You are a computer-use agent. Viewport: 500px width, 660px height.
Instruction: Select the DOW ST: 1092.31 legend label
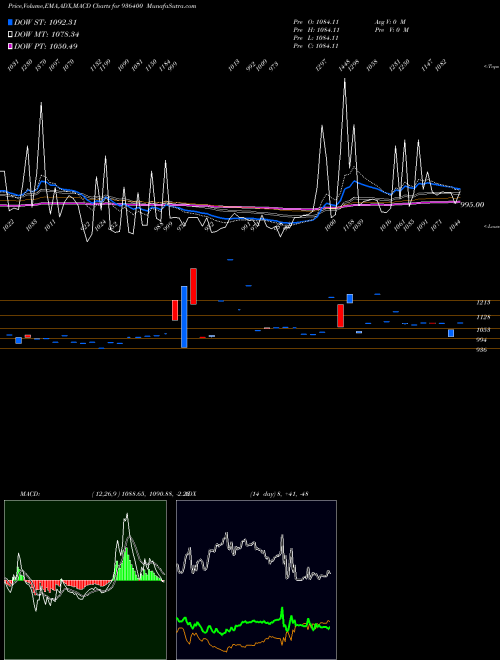click(45, 22)
